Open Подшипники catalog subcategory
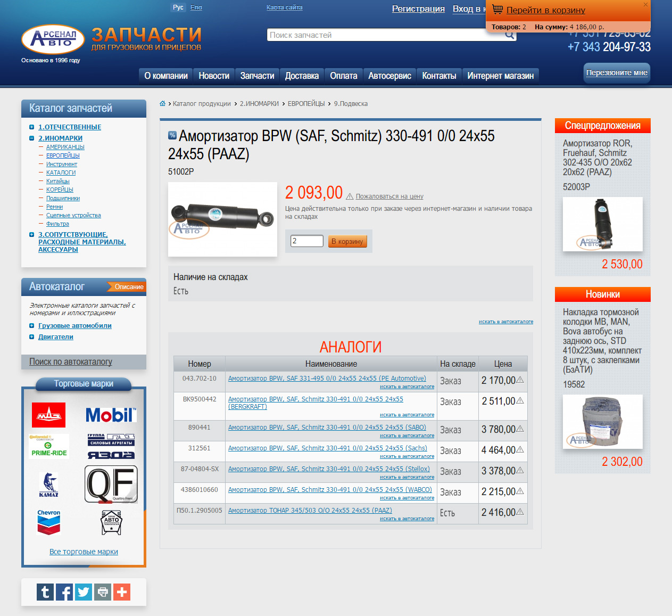 (x=63, y=198)
